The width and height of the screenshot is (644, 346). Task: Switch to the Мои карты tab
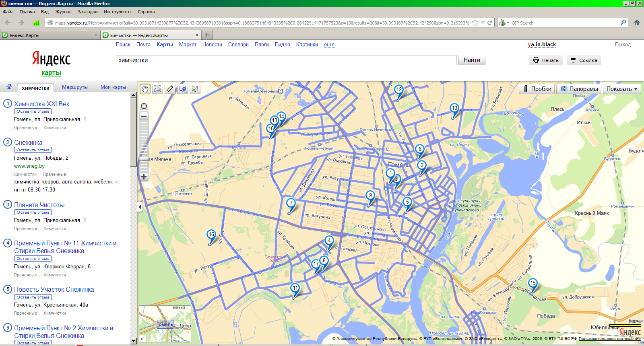(x=113, y=87)
